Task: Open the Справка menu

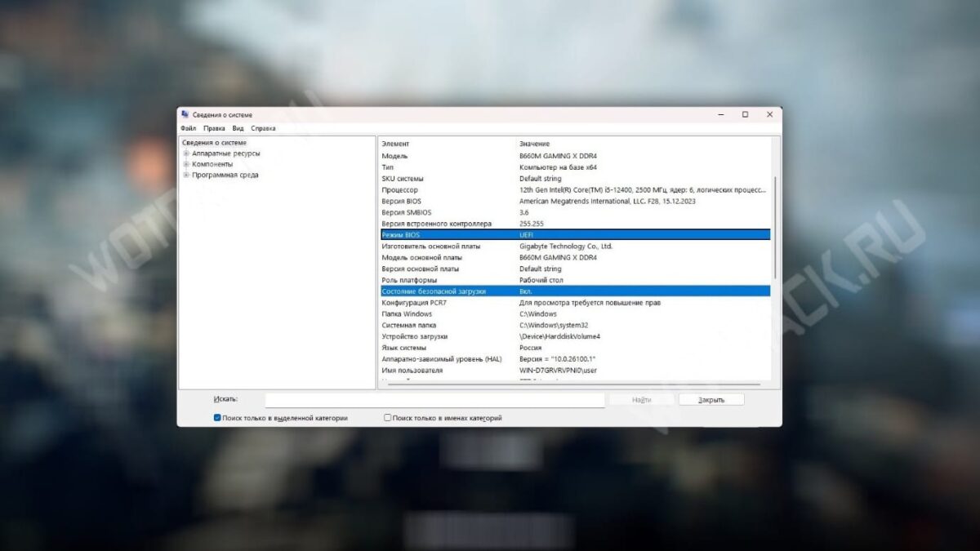Action: coord(263,128)
